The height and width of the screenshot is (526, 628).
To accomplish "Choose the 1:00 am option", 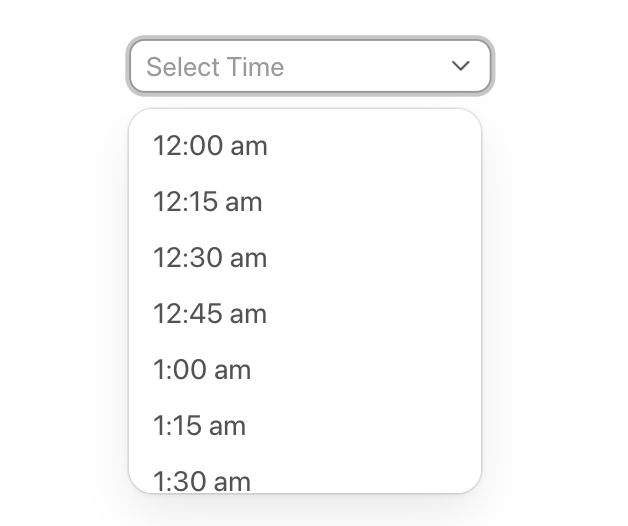I will 202,370.
